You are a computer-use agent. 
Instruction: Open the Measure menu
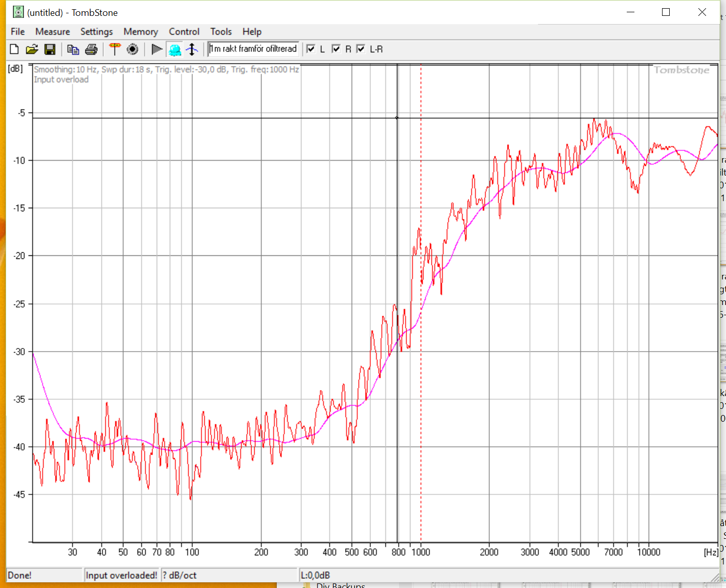(x=53, y=32)
